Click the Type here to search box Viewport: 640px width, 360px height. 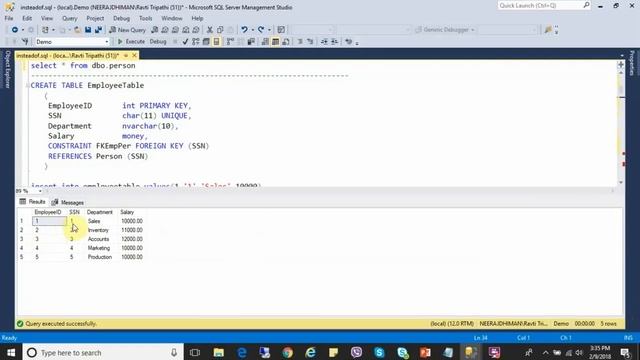(104, 352)
